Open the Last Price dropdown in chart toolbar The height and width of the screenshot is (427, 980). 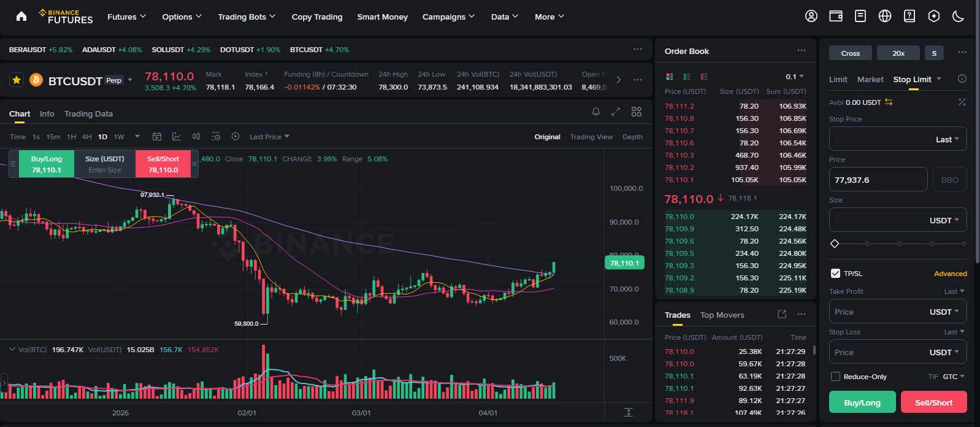point(269,137)
